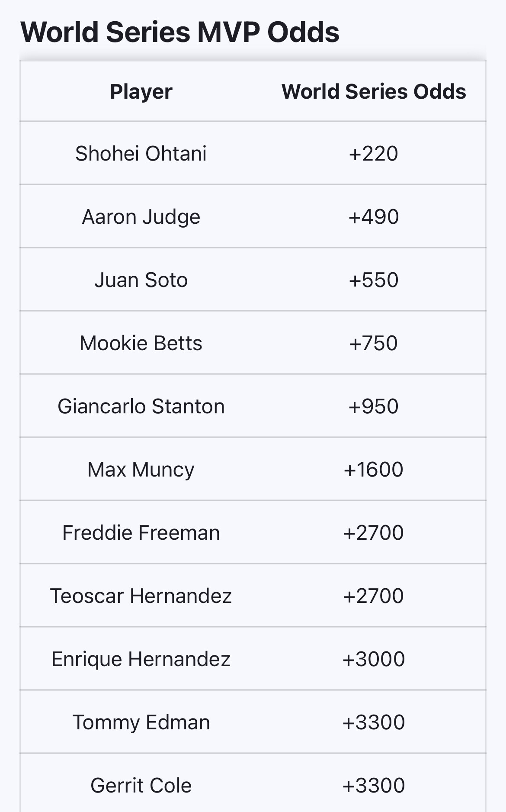Choose Tommy Edman in the table
Viewport: 506px width, 812px height.
[x=141, y=722]
